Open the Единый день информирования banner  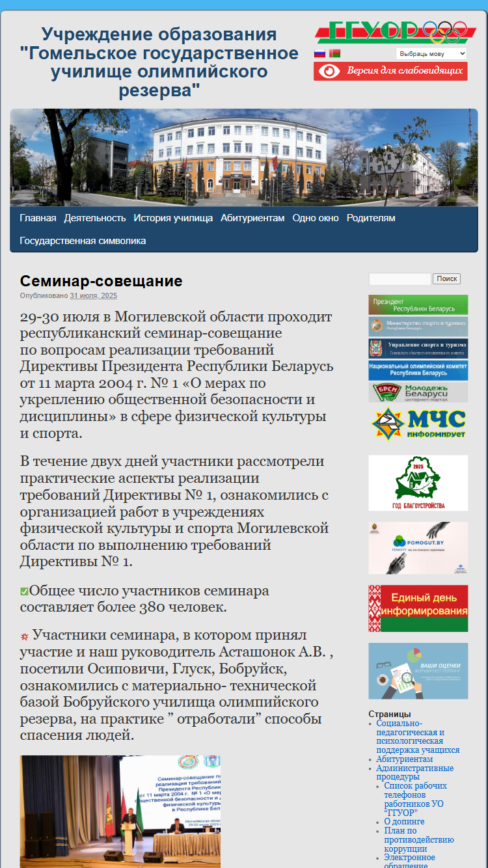tap(418, 608)
